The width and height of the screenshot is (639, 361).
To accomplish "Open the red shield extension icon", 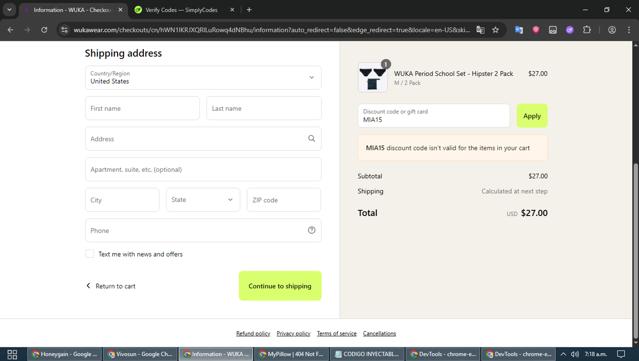I will (x=536, y=30).
